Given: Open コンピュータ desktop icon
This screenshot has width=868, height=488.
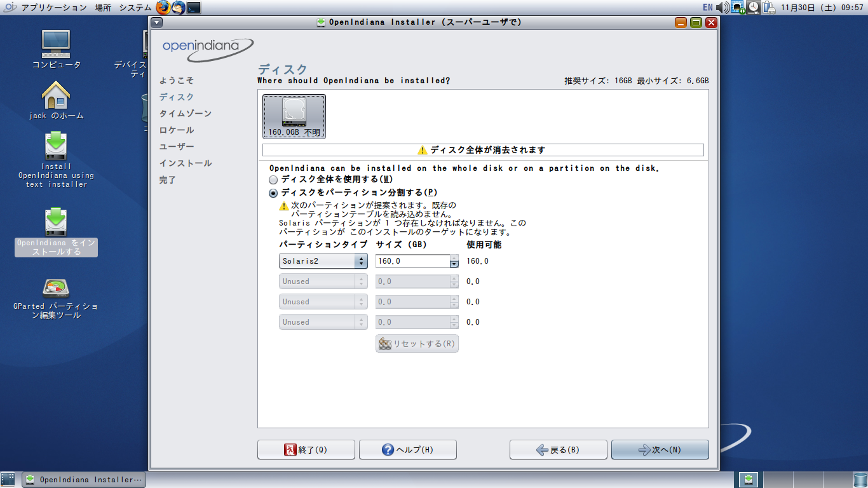Looking at the screenshot, I should [57, 49].
